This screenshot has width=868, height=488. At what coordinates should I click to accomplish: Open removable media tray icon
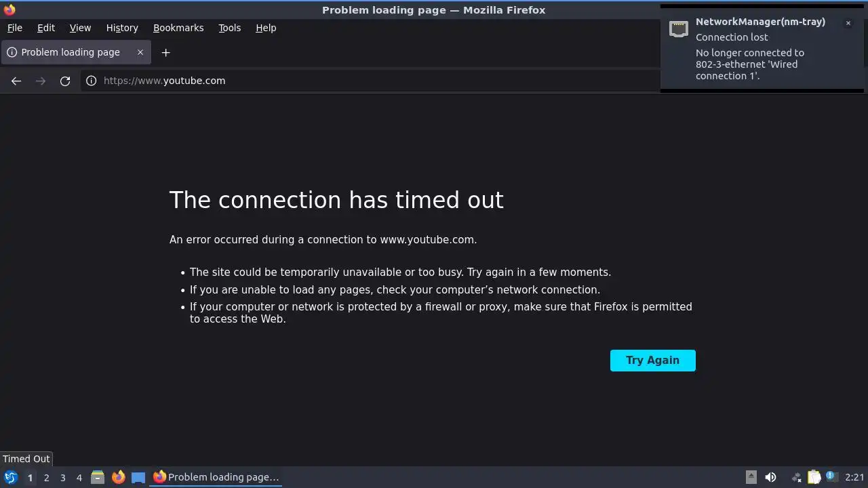(x=751, y=477)
